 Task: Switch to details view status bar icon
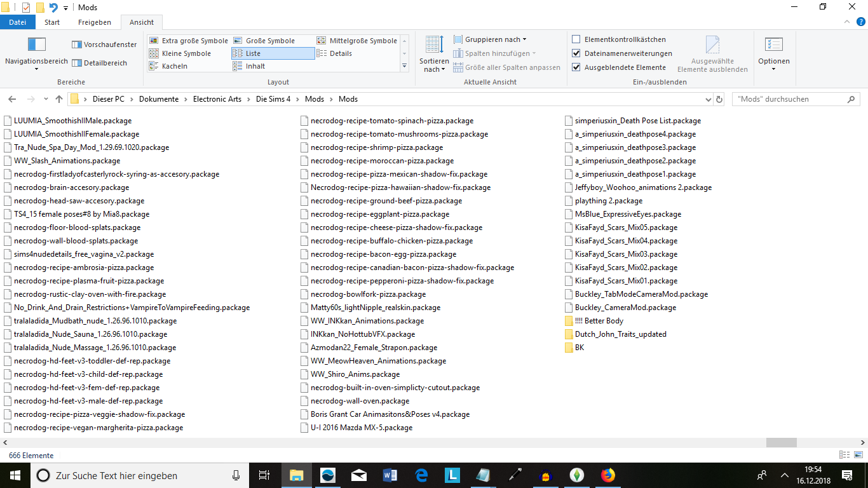point(844,455)
